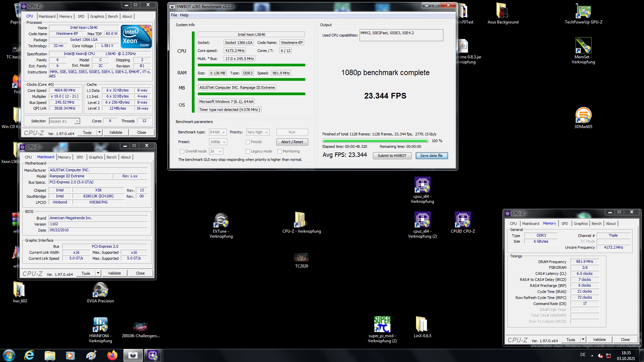Toggle the Pmode checkbox
Viewport: 644px width, 362px height.
pos(248,142)
